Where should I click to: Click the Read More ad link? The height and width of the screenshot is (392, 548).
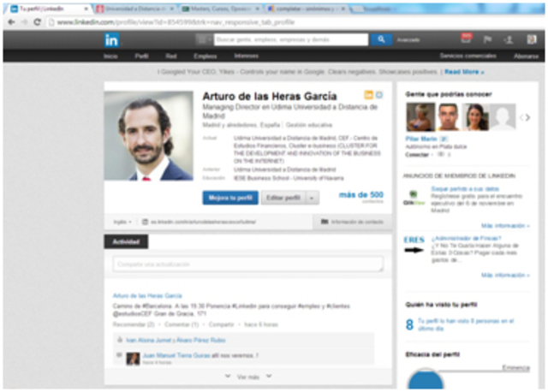point(464,72)
